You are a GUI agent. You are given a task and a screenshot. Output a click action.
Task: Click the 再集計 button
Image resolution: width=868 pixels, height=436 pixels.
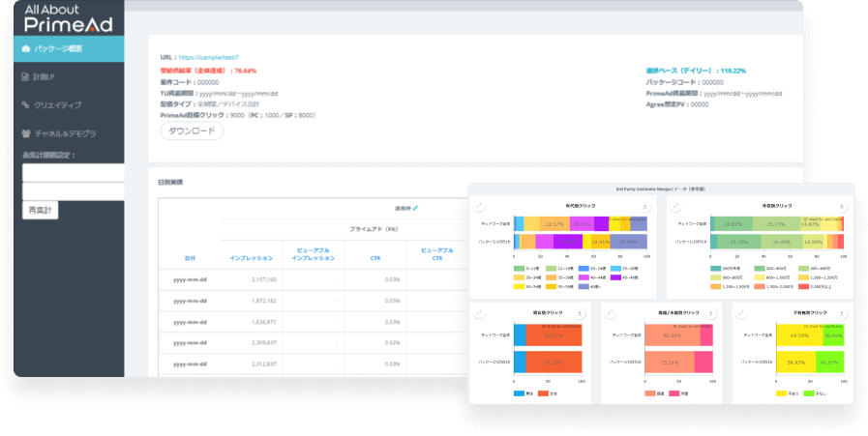(x=40, y=210)
